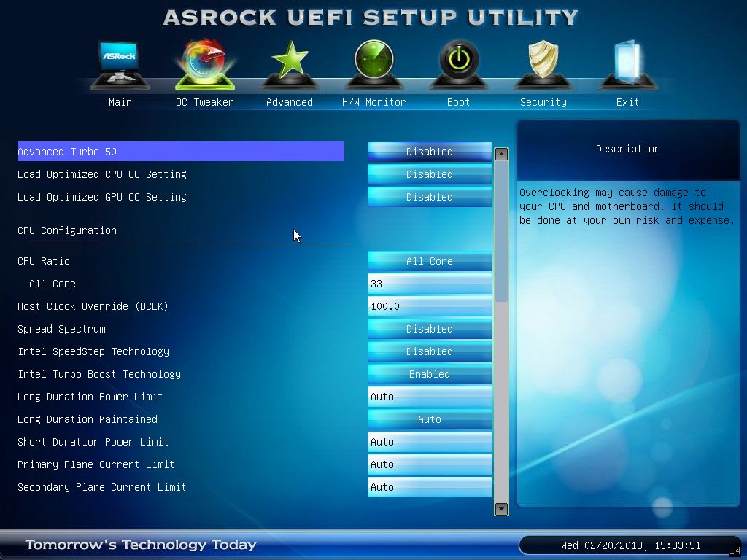Open the Advanced green star icon
747x560 pixels.
coord(290,64)
